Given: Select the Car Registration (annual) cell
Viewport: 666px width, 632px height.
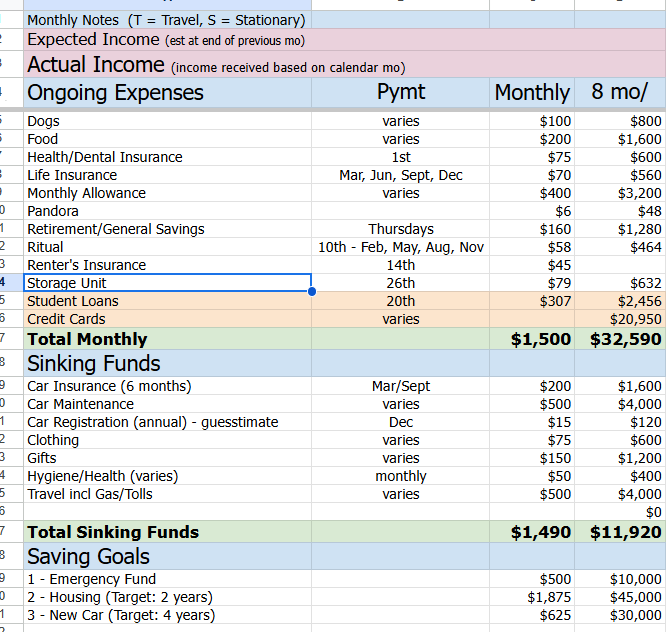Looking at the screenshot, I should point(167,422).
